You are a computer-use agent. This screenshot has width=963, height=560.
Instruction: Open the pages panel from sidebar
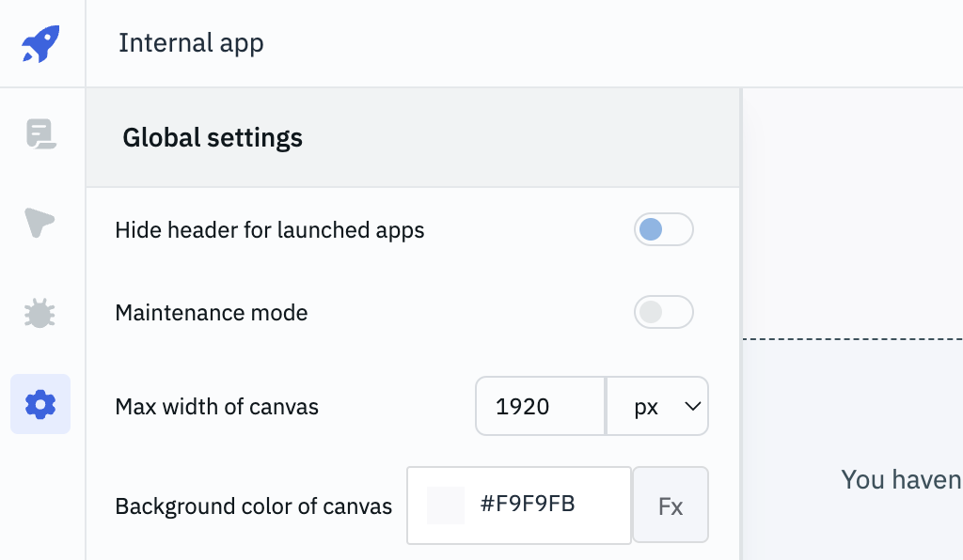tap(40, 134)
